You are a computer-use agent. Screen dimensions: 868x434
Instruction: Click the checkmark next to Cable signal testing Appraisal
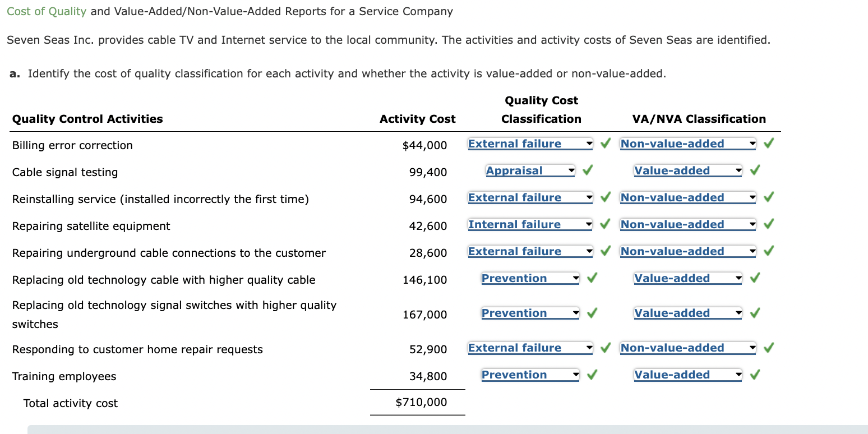(587, 170)
